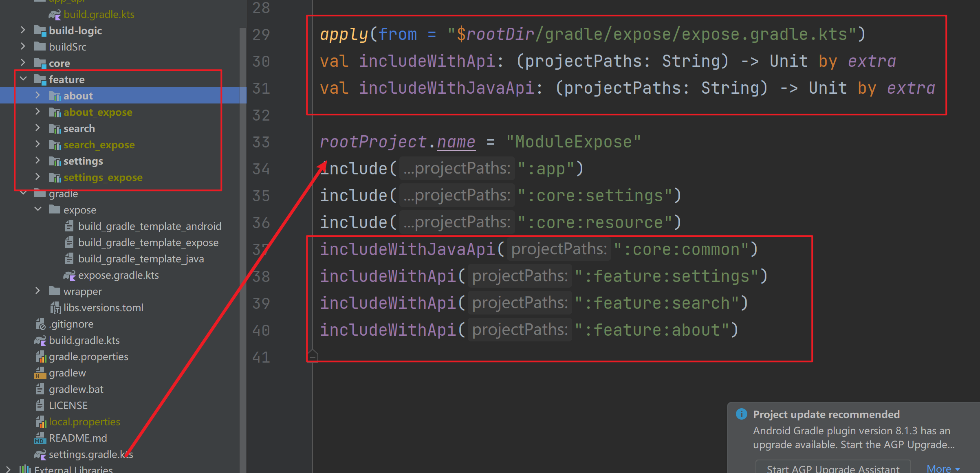This screenshot has width=980, height=473.
Task: Click the settings.gradle.kts Gradle icon
Action: (40, 455)
